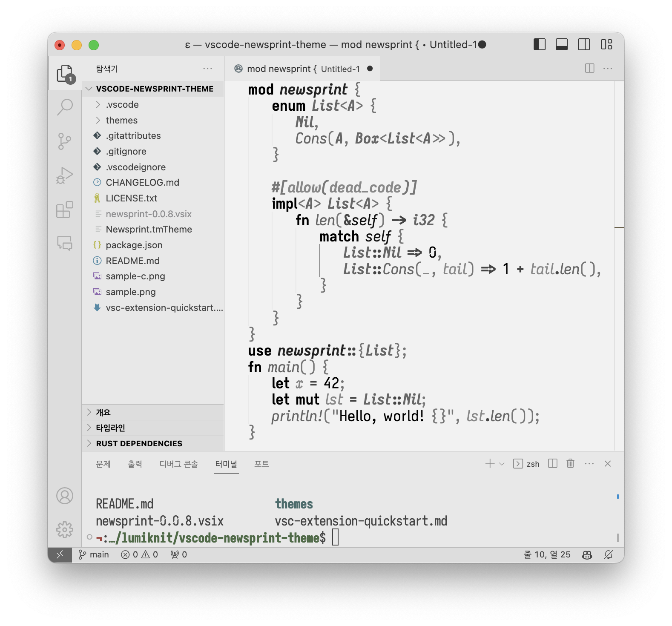The image size is (672, 626).
Task: Open the chat/comments view icon in activity bar
Action: pos(65,243)
